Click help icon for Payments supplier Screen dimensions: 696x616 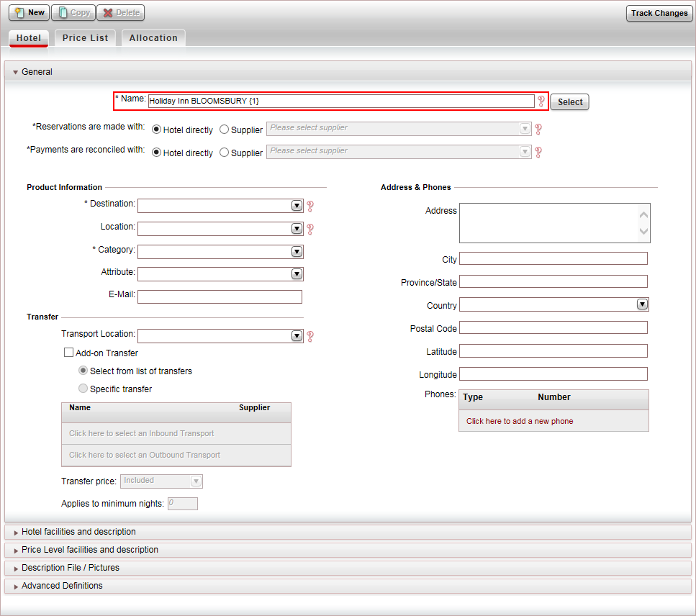pyautogui.click(x=538, y=153)
